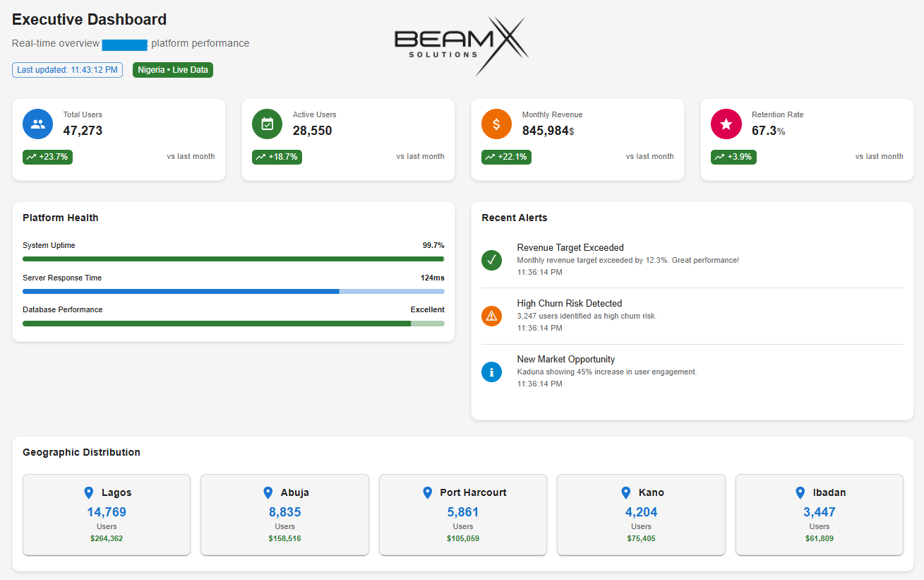Image resolution: width=924 pixels, height=580 pixels.
Task: Open the Abuja distribution card
Action: coord(284,515)
